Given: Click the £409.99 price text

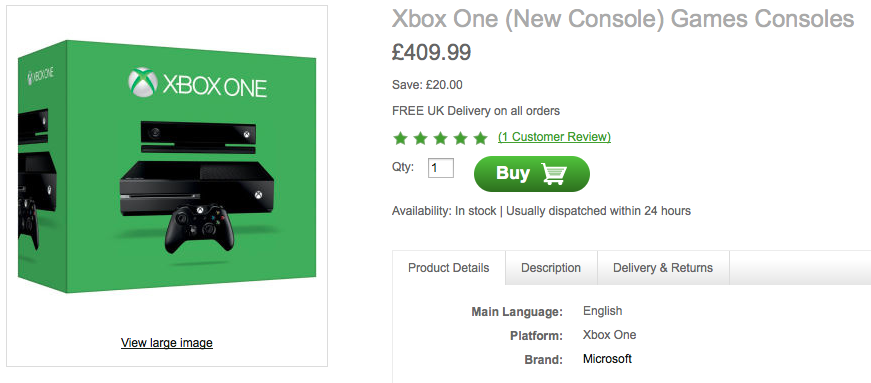Looking at the screenshot, I should pyautogui.click(x=432, y=52).
